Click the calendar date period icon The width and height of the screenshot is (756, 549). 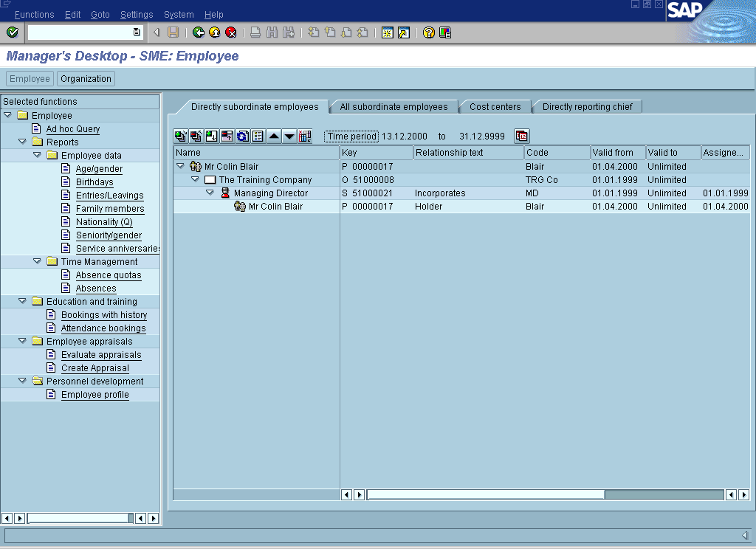522,137
